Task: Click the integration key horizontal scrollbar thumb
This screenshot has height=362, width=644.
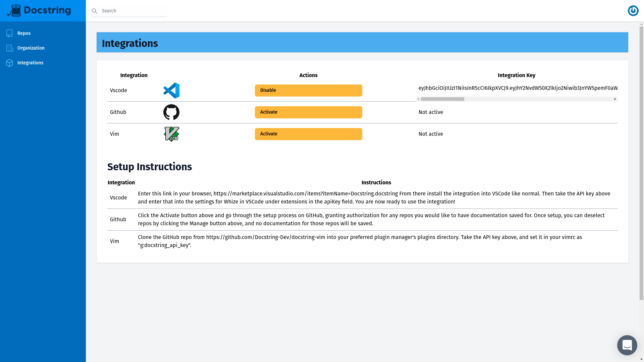Action: pyautogui.click(x=442, y=99)
